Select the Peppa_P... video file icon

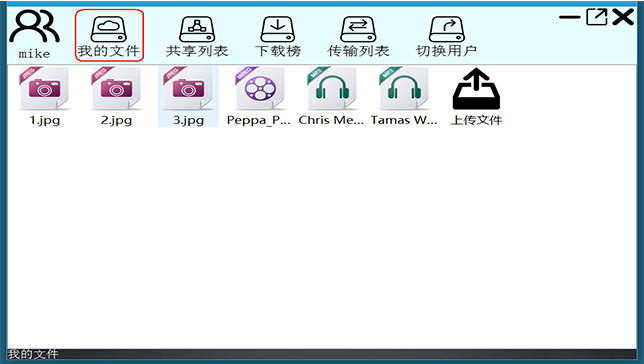pyautogui.click(x=260, y=89)
